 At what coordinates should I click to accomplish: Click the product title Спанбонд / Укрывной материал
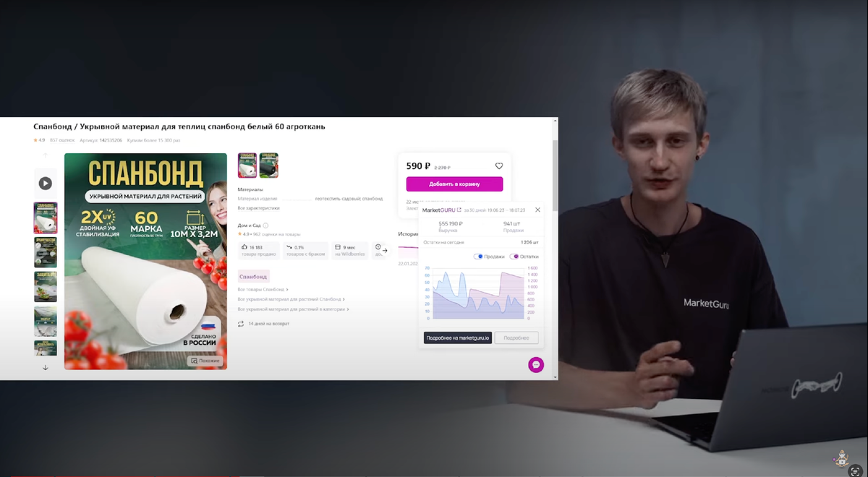pos(179,126)
